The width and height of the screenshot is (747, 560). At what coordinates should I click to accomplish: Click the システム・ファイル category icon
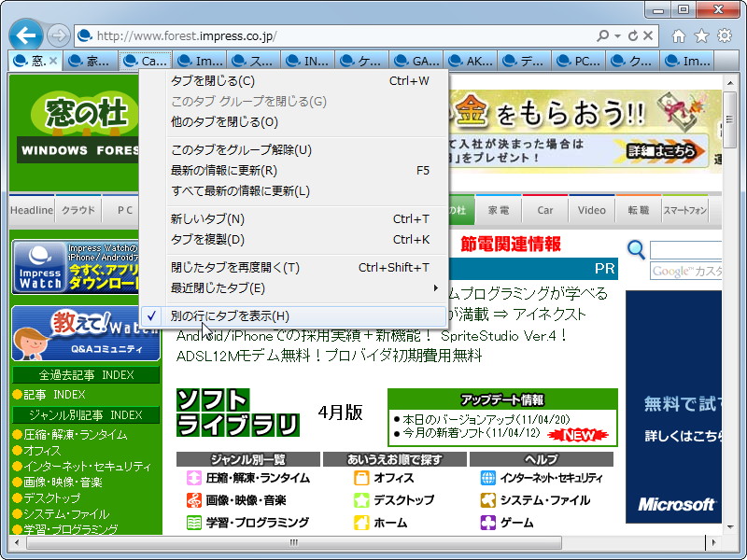point(487,500)
